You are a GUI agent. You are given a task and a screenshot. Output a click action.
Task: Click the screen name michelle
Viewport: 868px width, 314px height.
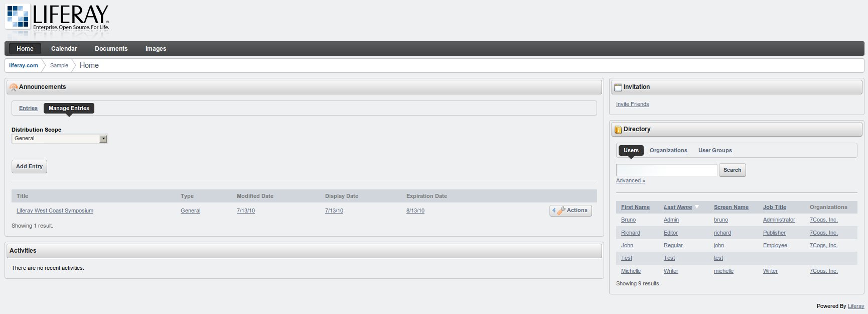[724, 271]
